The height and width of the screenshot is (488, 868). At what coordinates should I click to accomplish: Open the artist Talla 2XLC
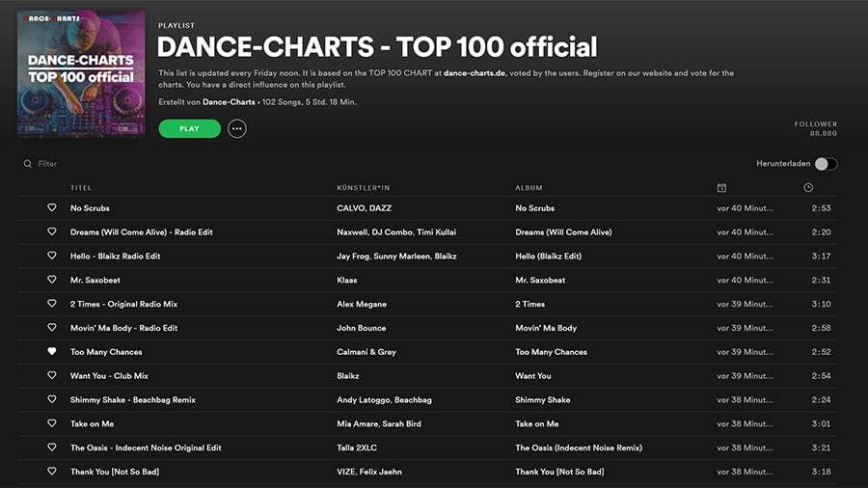357,447
